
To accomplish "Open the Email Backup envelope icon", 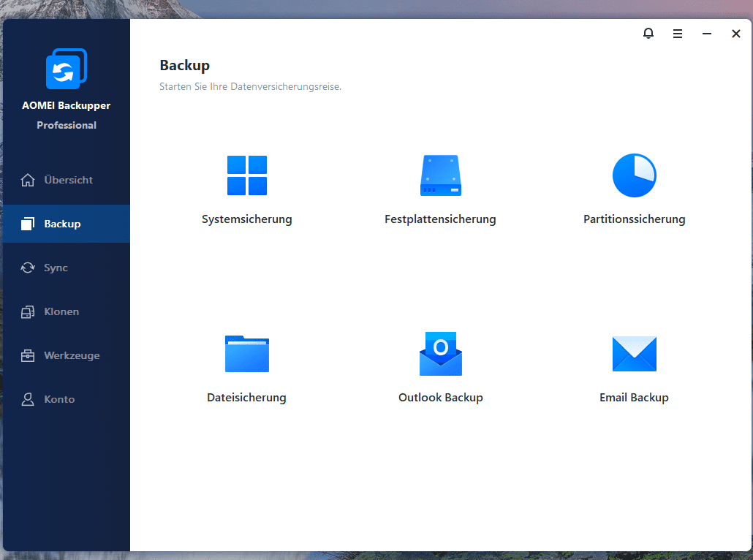I will click(635, 354).
